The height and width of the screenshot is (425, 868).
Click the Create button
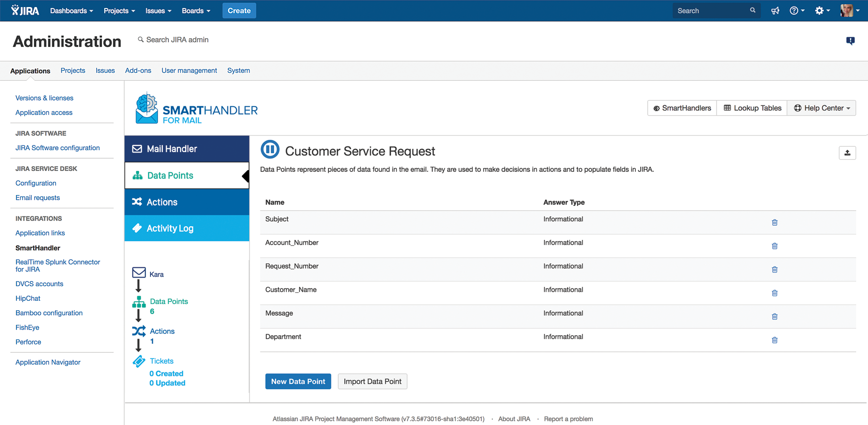click(x=239, y=10)
